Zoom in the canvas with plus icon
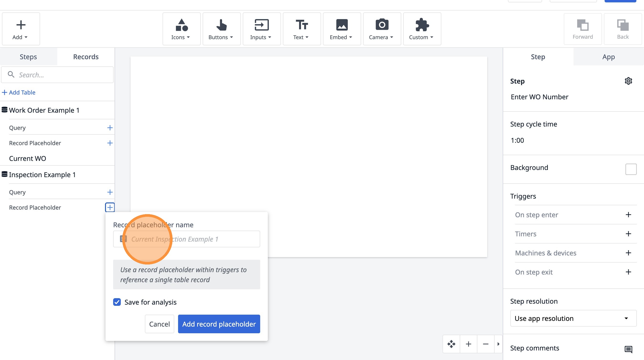The height and width of the screenshot is (360, 644). click(x=469, y=344)
